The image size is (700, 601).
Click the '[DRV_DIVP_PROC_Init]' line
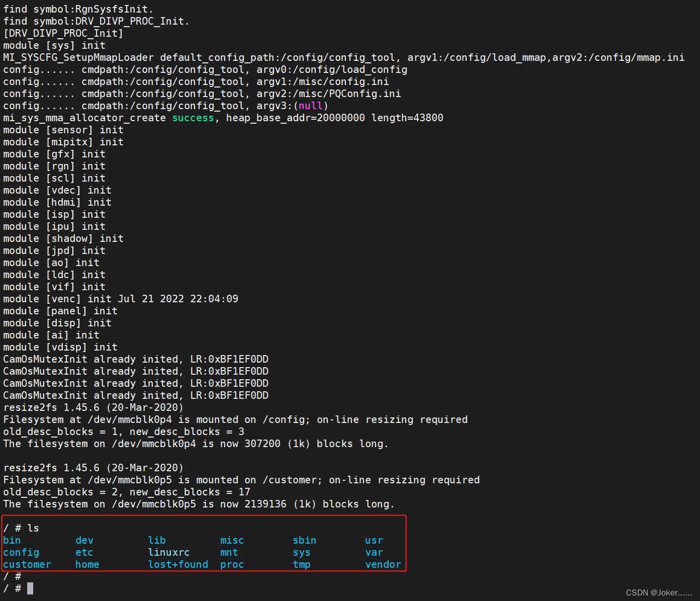[63, 33]
